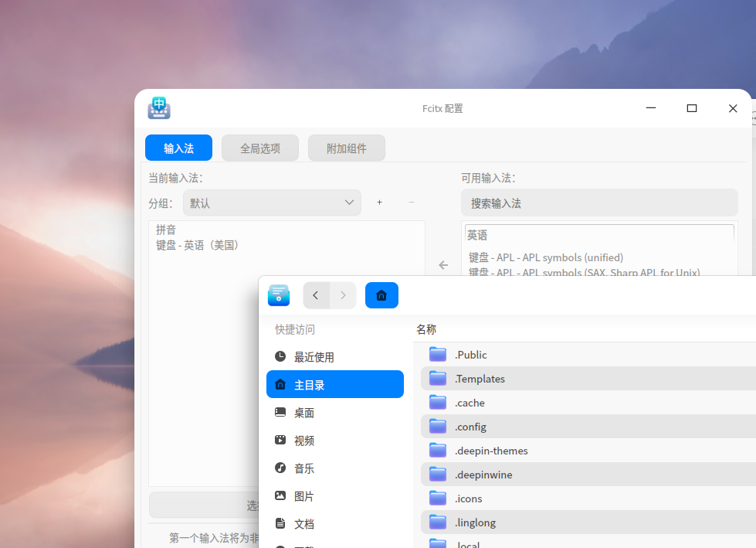Screen dimensions: 756x548
Task: Click the .Templates folder icon
Action: (x=438, y=378)
